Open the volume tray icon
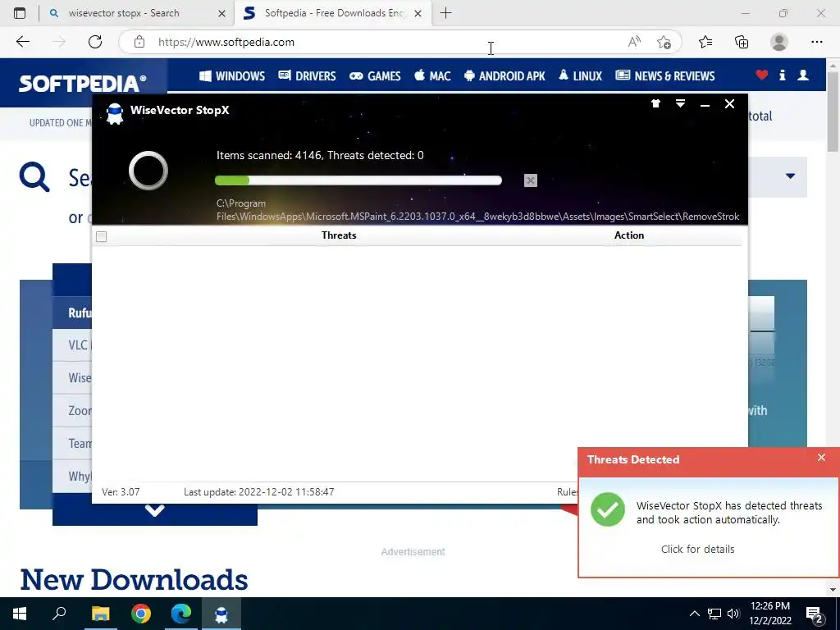The height and width of the screenshot is (630, 840). click(733, 614)
